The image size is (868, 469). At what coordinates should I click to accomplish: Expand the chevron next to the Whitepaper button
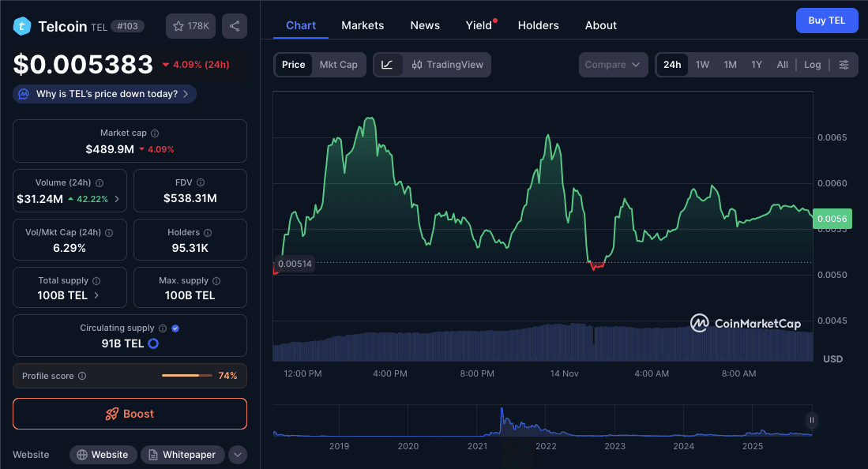237,454
